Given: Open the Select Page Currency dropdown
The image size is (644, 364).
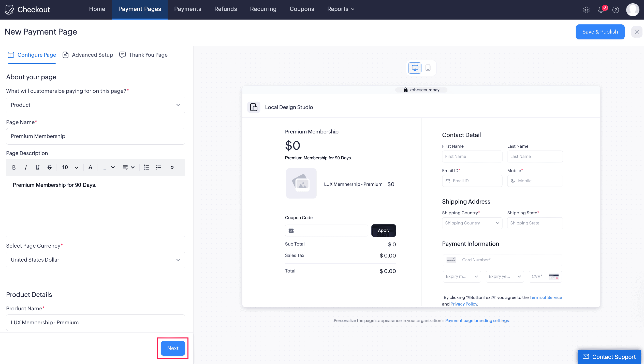Looking at the screenshot, I should click(x=95, y=260).
